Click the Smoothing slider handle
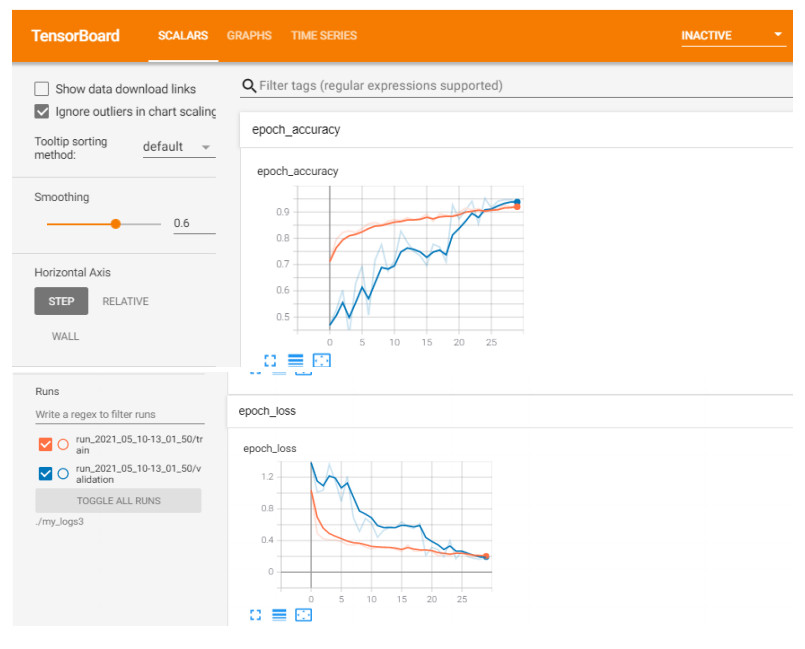This screenshot has width=805, height=649. [116, 224]
